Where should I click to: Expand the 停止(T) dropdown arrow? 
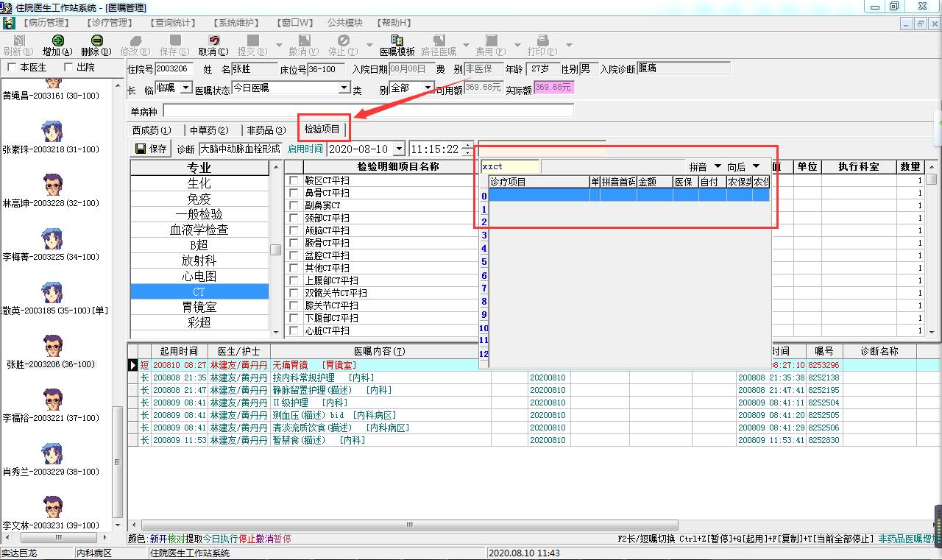(x=369, y=45)
